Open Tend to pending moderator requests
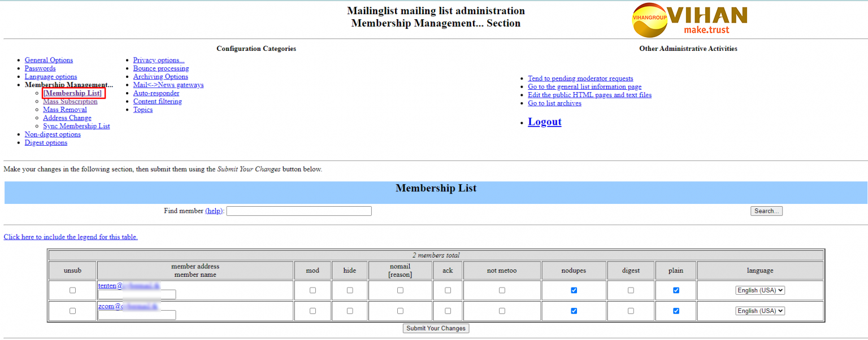The height and width of the screenshot is (340, 868). point(580,79)
